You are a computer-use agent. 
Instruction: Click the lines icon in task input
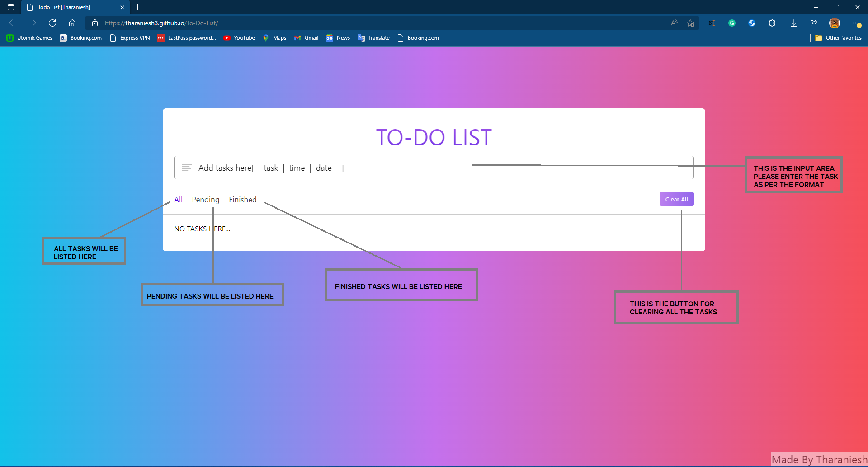click(x=186, y=168)
